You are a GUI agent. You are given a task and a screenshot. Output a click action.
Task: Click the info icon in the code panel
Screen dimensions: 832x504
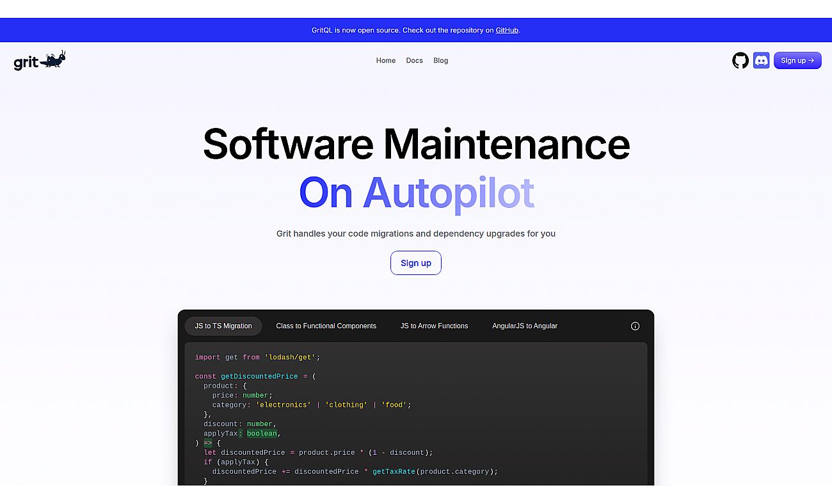pyautogui.click(x=635, y=326)
